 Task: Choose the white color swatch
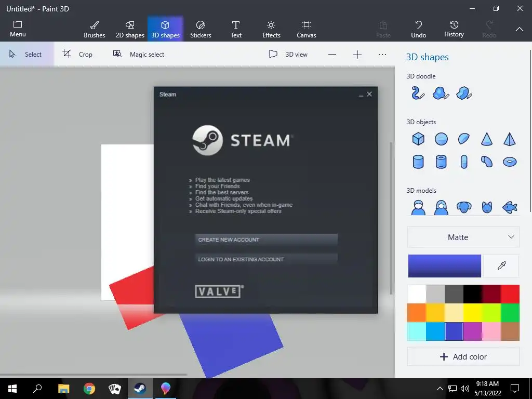(417, 294)
